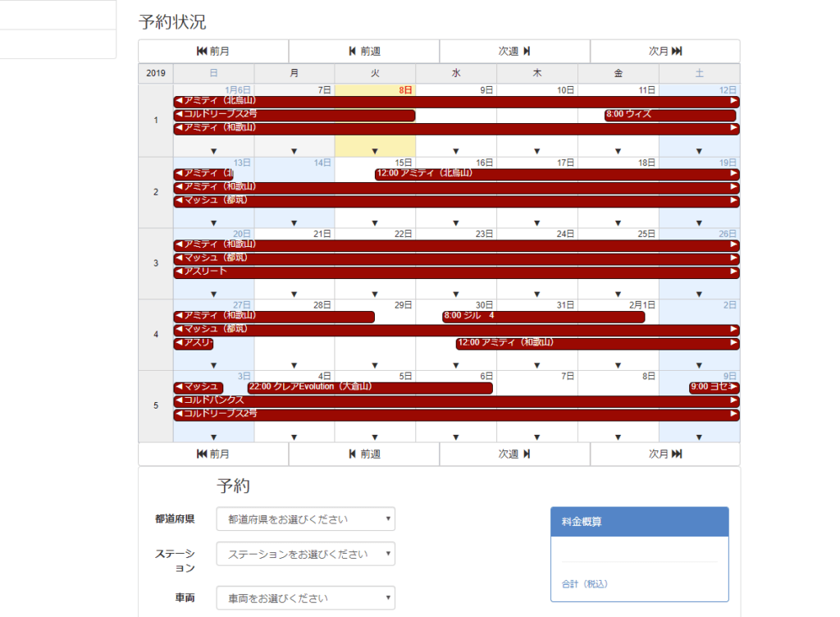Expand the arrow under 12日 Saturday
The image size is (840, 617).
699,152
